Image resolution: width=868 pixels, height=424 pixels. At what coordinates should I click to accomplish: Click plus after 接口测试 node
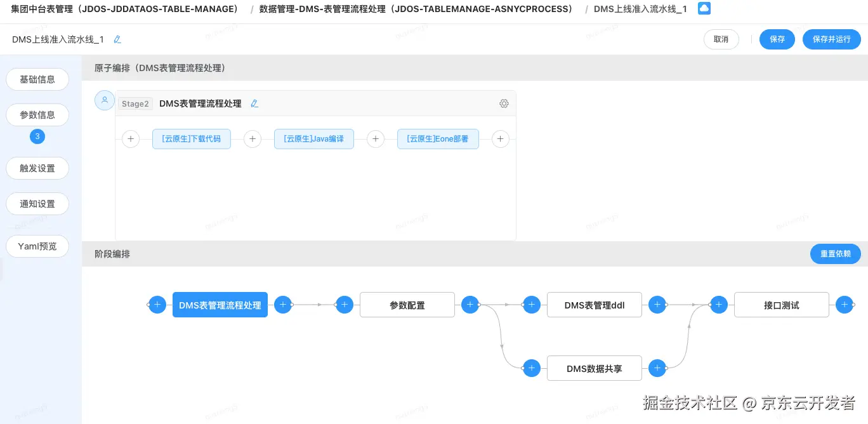pyautogui.click(x=845, y=305)
